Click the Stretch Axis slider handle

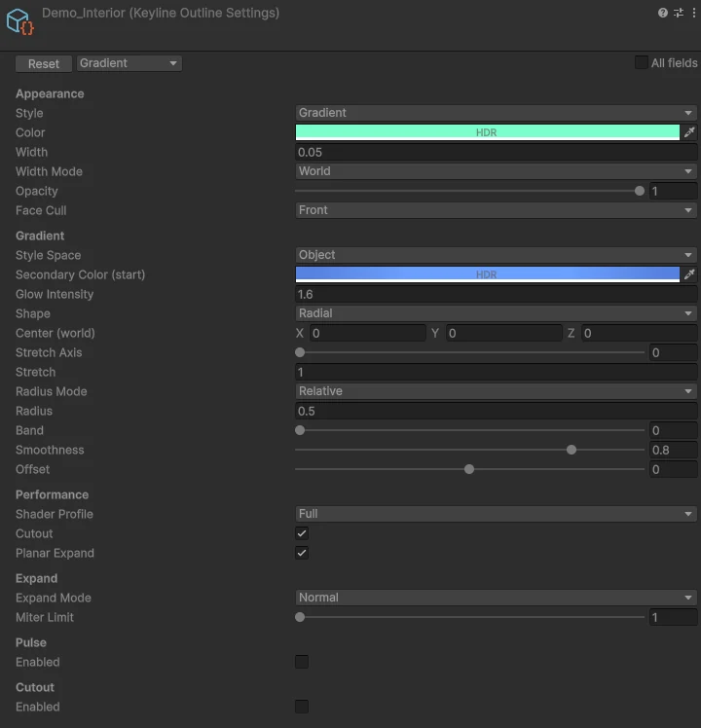[300, 352]
